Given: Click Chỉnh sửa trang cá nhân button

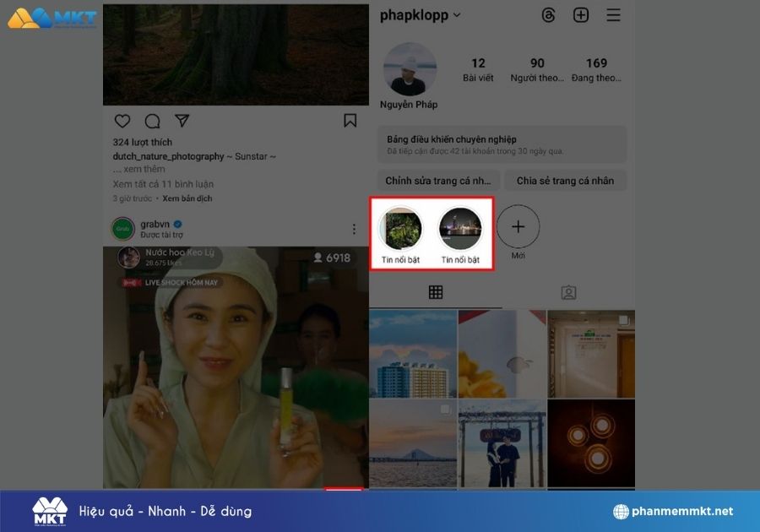Looking at the screenshot, I should (x=438, y=181).
